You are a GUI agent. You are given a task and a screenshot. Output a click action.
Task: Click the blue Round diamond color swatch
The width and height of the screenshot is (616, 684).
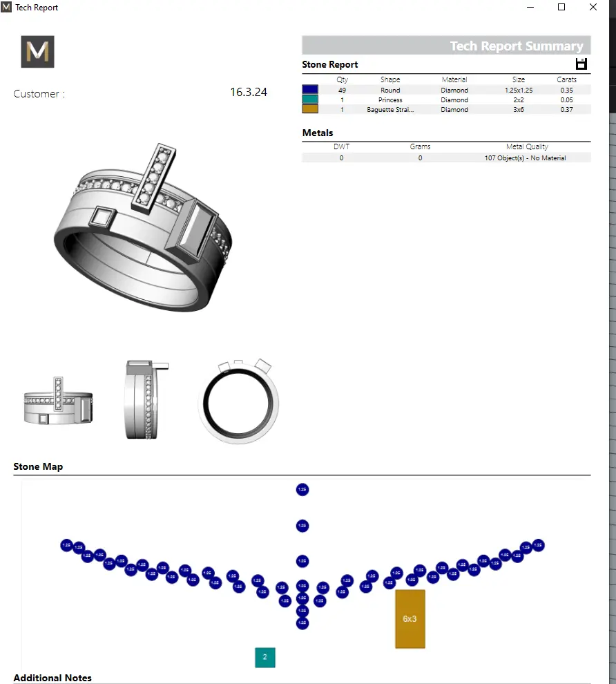coord(310,90)
